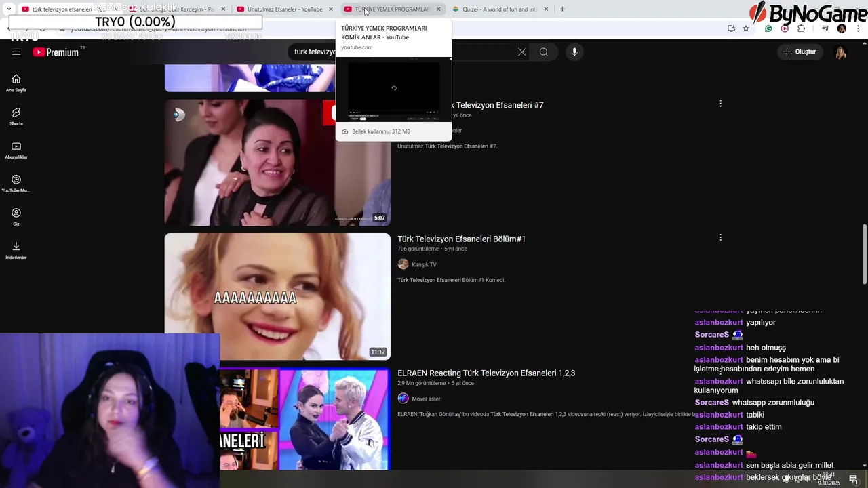The image size is (868, 488).
Task: Open options for Türk Televizyon Efsaneleri Bölüm#1 video
Action: (x=720, y=237)
